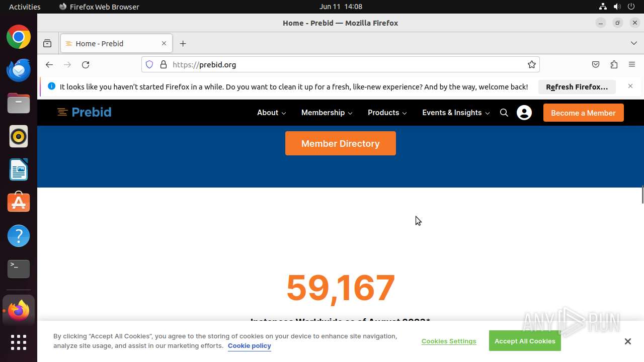Launch LibreOffice Writer from the dock
This screenshot has width=644, height=362.
point(19,170)
